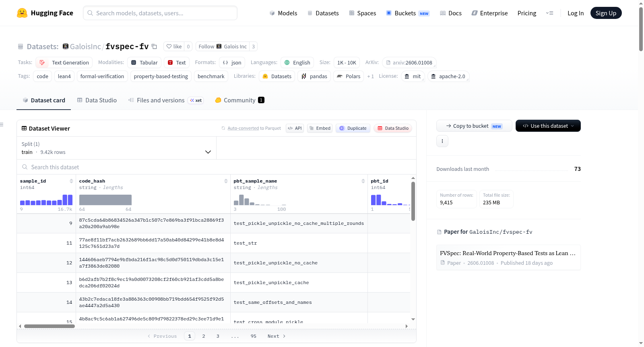The image size is (644, 347).
Task: Jump to page 2 of the table
Action: pyautogui.click(x=204, y=336)
